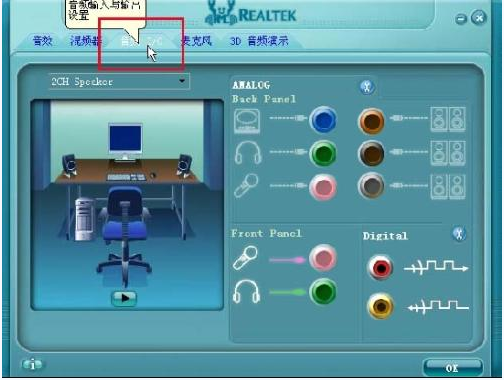Click the pink back panel microphone jack
The height and width of the screenshot is (380, 504).
pyautogui.click(x=323, y=187)
